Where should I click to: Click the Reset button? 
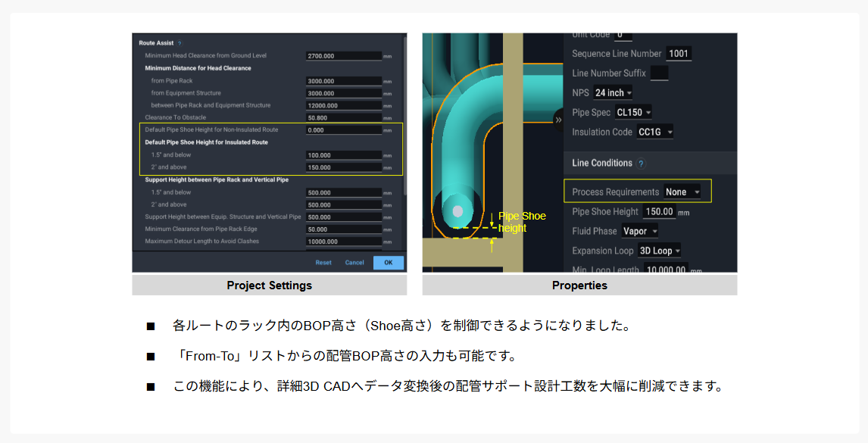[x=323, y=263]
